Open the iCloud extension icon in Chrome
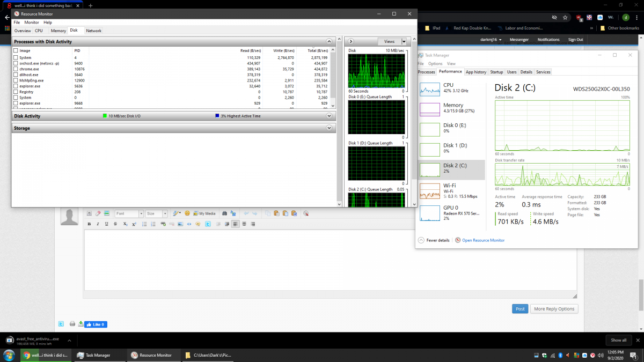Screen dimensions: 644x362 600,18
